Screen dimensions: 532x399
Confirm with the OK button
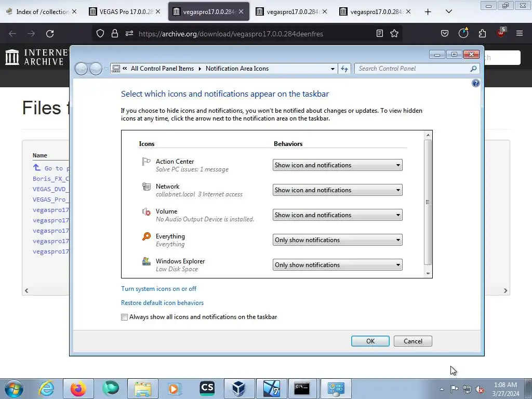[370, 341]
